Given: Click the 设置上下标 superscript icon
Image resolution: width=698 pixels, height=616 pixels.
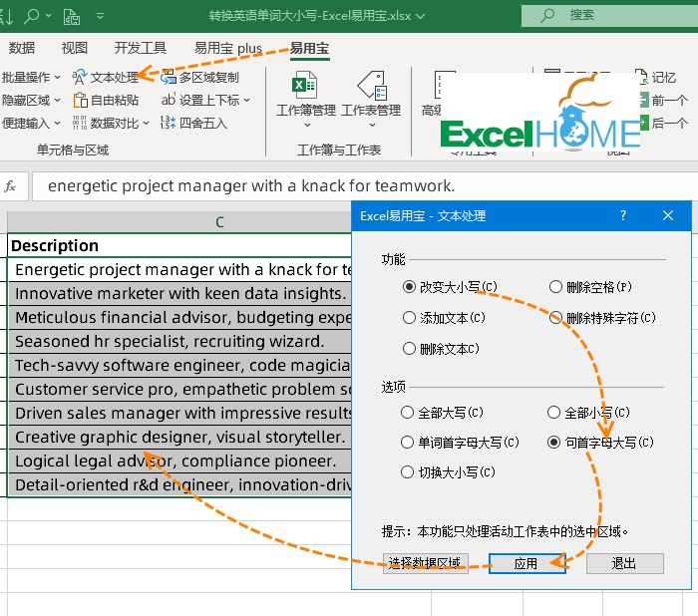Looking at the screenshot, I should pos(168,100).
